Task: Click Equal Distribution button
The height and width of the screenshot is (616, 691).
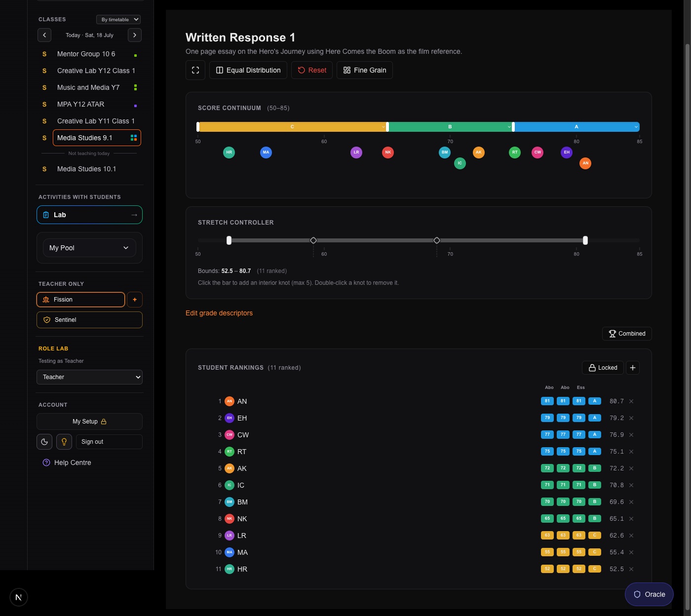Action: pos(248,70)
